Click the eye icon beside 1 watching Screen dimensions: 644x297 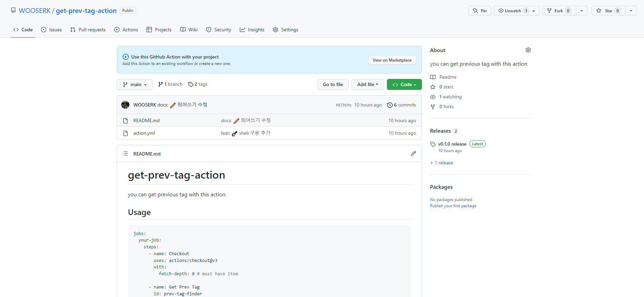tap(433, 97)
